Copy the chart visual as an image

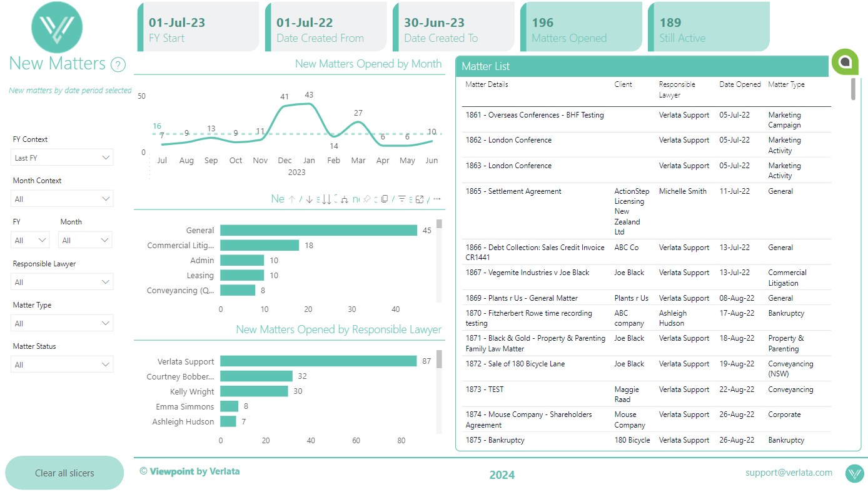(385, 199)
